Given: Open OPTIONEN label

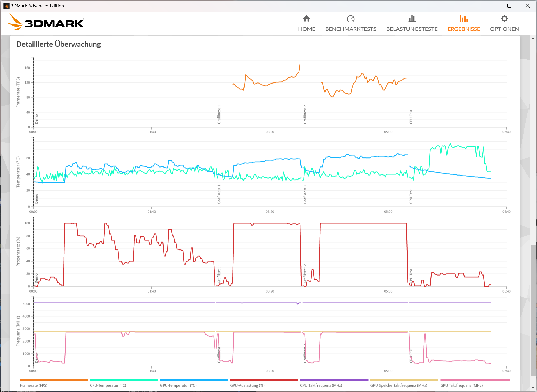Looking at the screenshot, I should pyautogui.click(x=504, y=29).
